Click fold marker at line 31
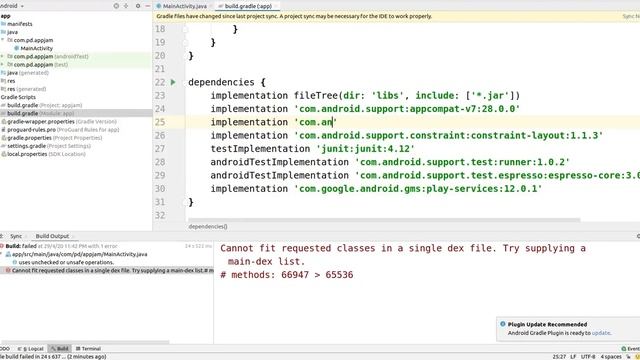 [185, 202]
